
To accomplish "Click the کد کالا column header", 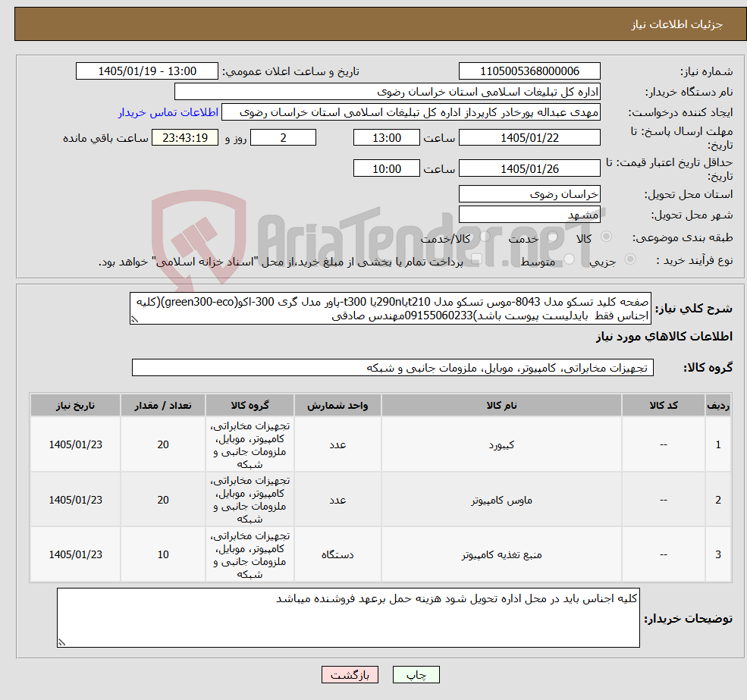I will (663, 405).
